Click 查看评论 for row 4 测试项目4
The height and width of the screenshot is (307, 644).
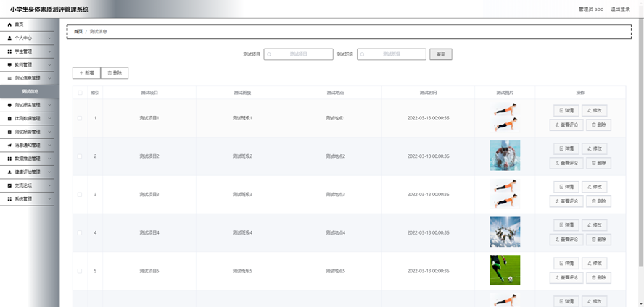[x=566, y=240]
